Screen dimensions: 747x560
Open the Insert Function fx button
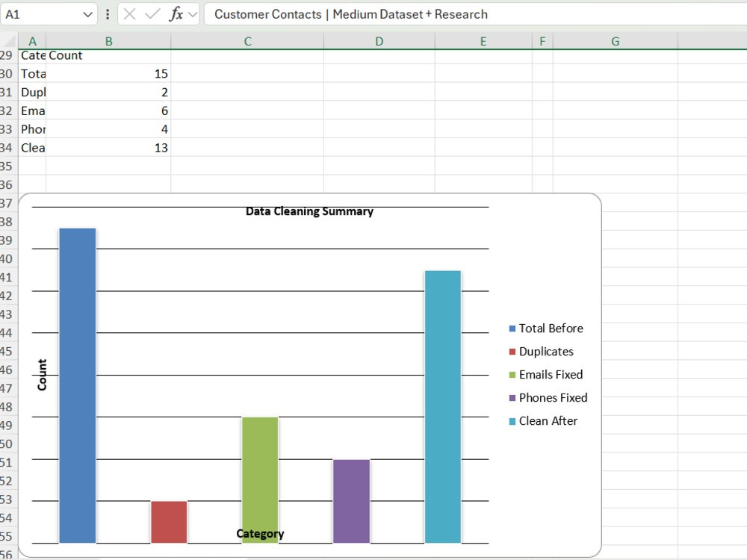click(x=176, y=14)
